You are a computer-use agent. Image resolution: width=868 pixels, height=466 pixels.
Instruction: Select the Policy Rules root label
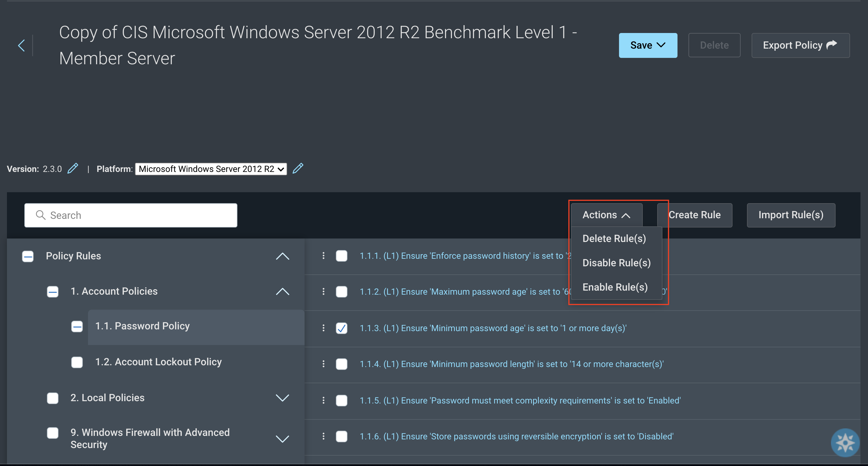[x=74, y=256]
